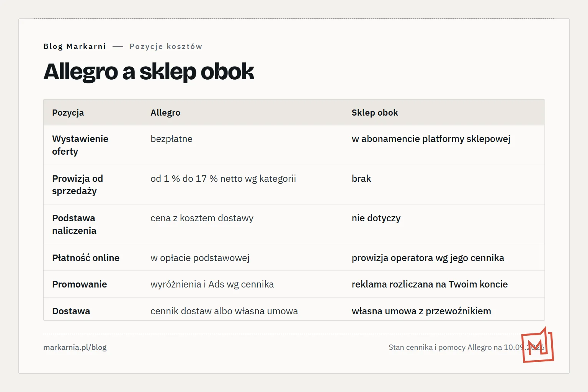
Task: Click the "Blog Markarni" label above the title
Action: [x=75, y=46]
